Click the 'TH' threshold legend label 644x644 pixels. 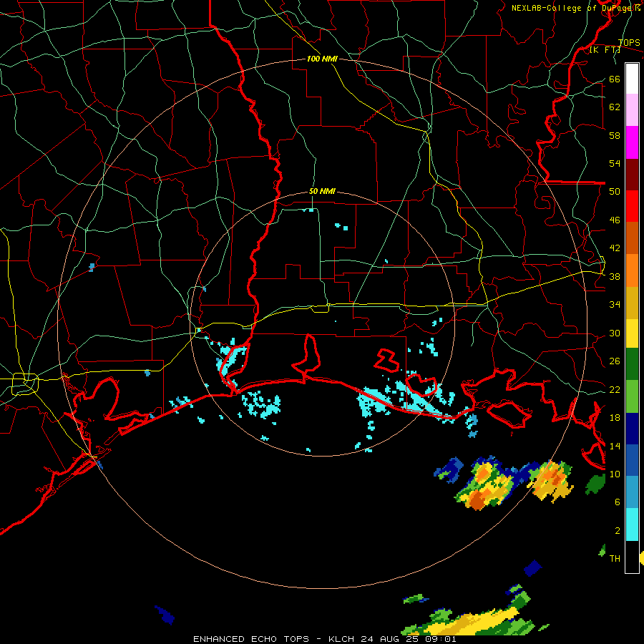615,559
